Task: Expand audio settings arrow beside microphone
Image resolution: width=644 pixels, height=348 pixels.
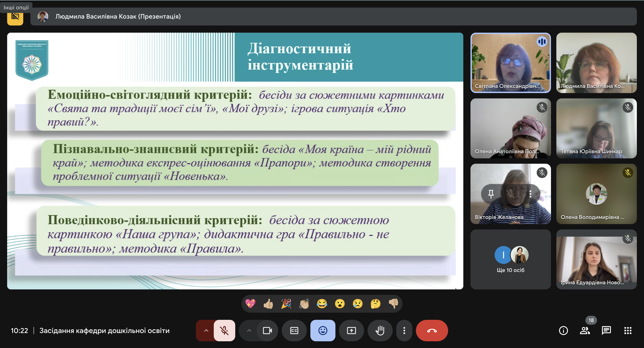Action: [206, 331]
